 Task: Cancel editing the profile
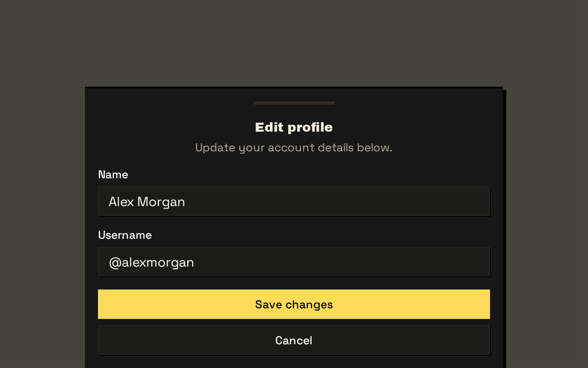[x=294, y=340]
